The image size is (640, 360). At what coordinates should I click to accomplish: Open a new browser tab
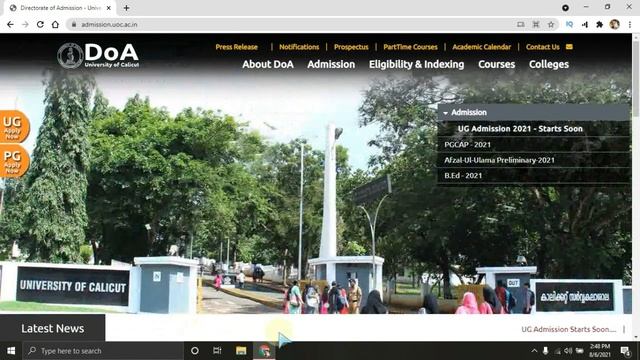click(127, 8)
